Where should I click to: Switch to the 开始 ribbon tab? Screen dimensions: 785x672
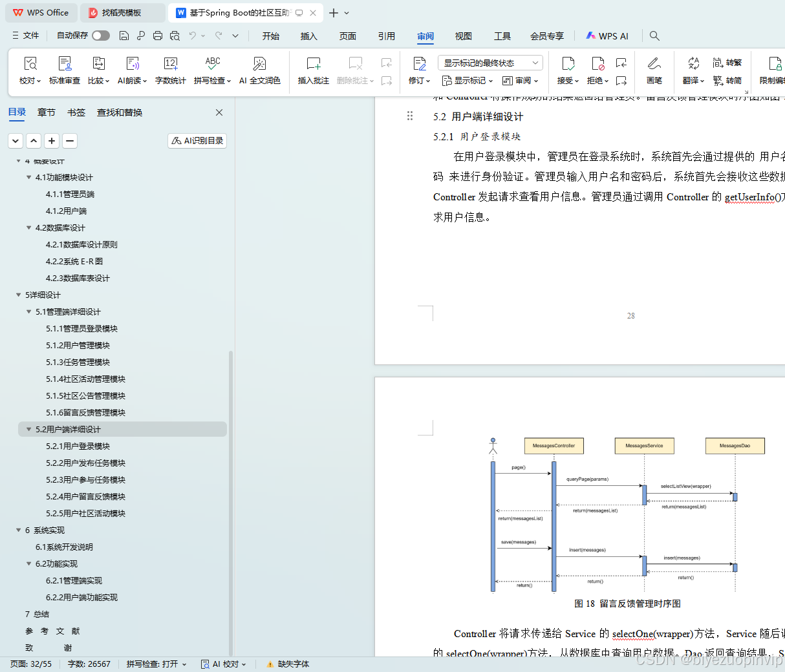tap(271, 36)
